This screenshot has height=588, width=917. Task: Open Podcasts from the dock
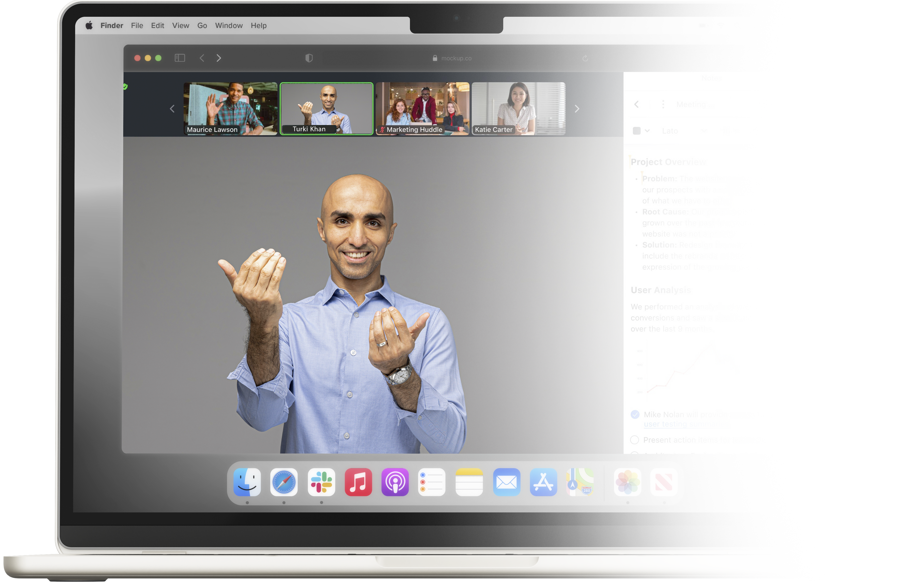[x=395, y=482]
